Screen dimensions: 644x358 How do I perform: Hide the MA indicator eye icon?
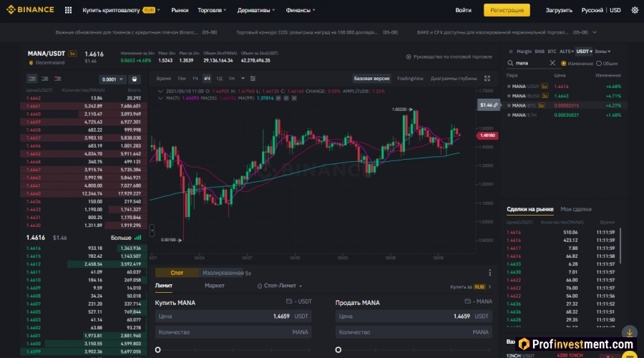point(278,98)
